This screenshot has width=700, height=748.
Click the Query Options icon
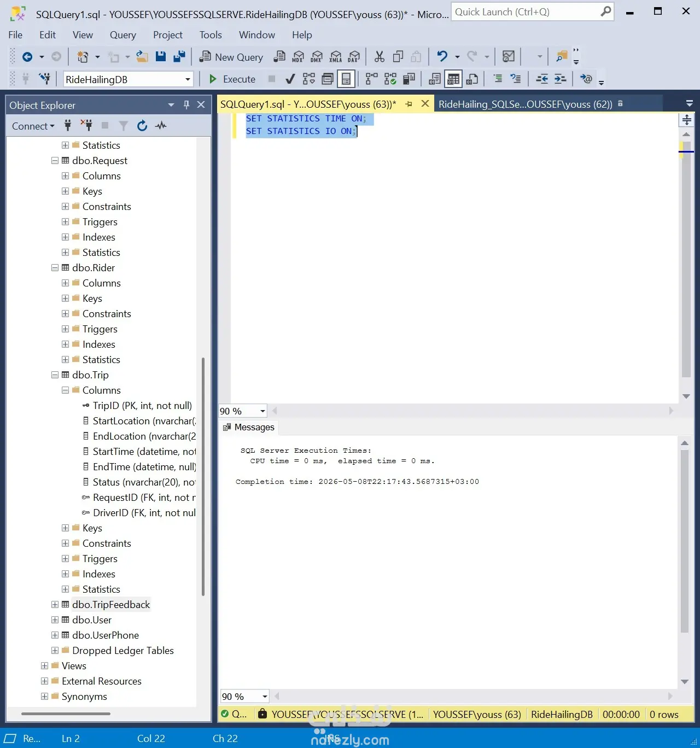point(328,79)
